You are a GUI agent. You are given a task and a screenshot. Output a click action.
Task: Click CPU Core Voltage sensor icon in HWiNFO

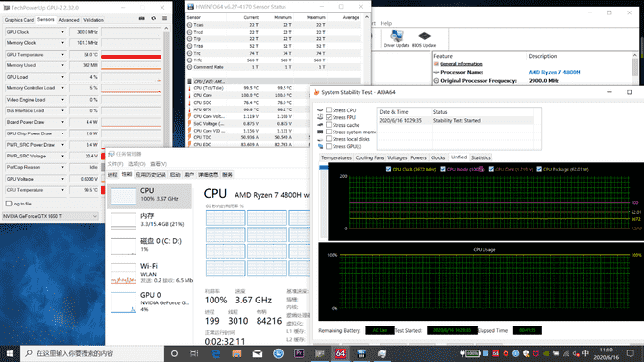189,116
